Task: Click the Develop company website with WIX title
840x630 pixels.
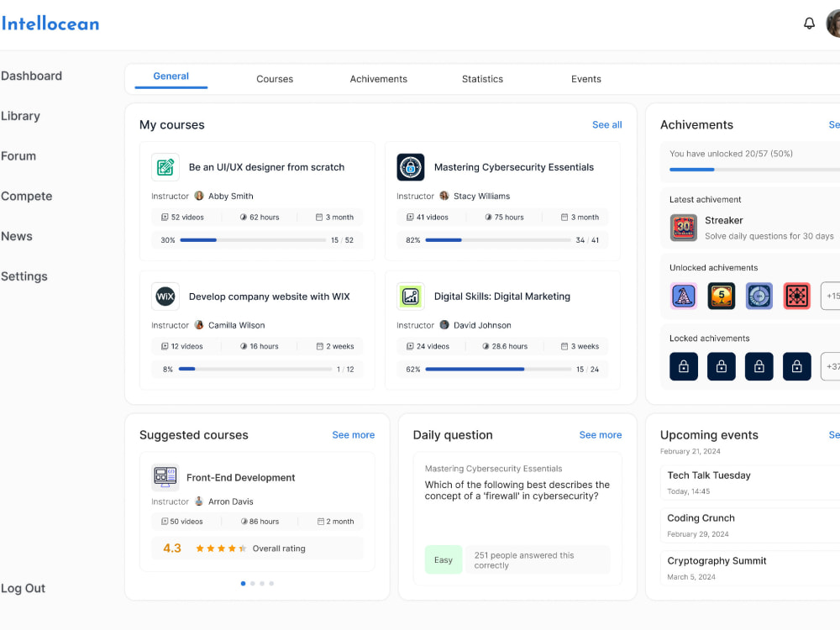Action: click(269, 297)
